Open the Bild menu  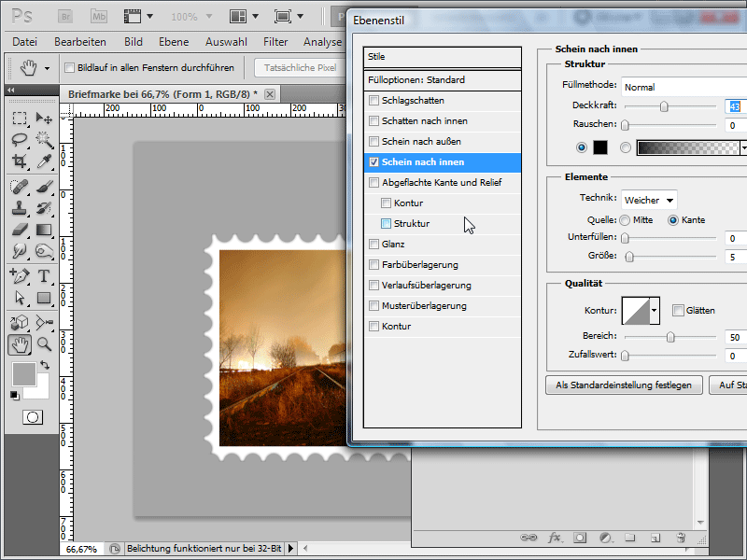[x=134, y=42]
